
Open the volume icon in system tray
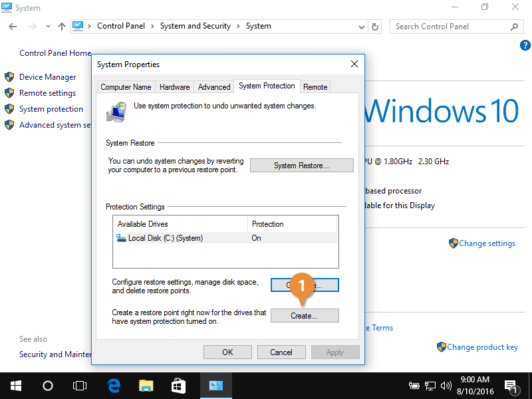446,386
